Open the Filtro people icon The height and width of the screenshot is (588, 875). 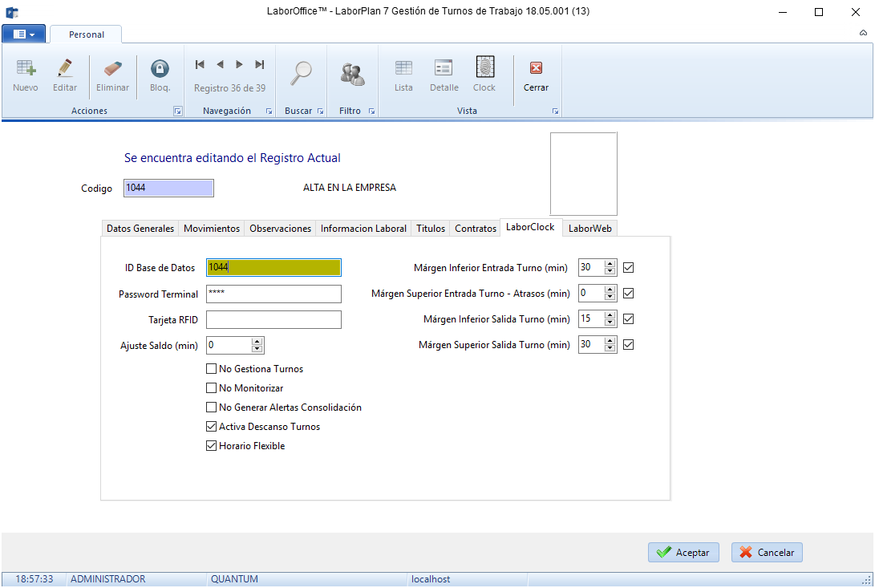tap(353, 74)
